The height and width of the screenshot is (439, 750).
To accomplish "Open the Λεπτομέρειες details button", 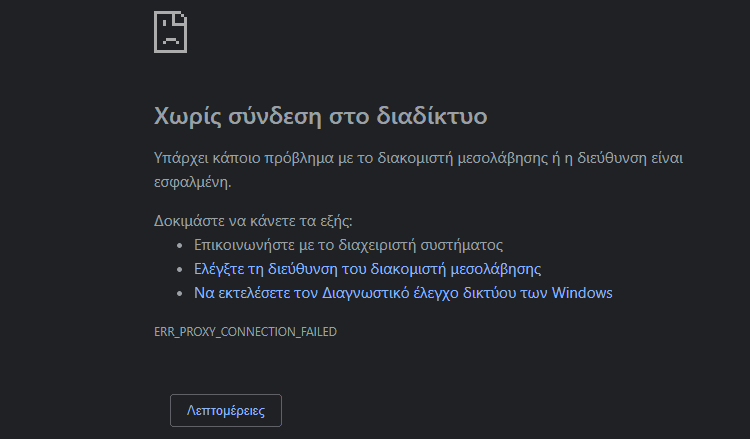I will coord(226,410).
